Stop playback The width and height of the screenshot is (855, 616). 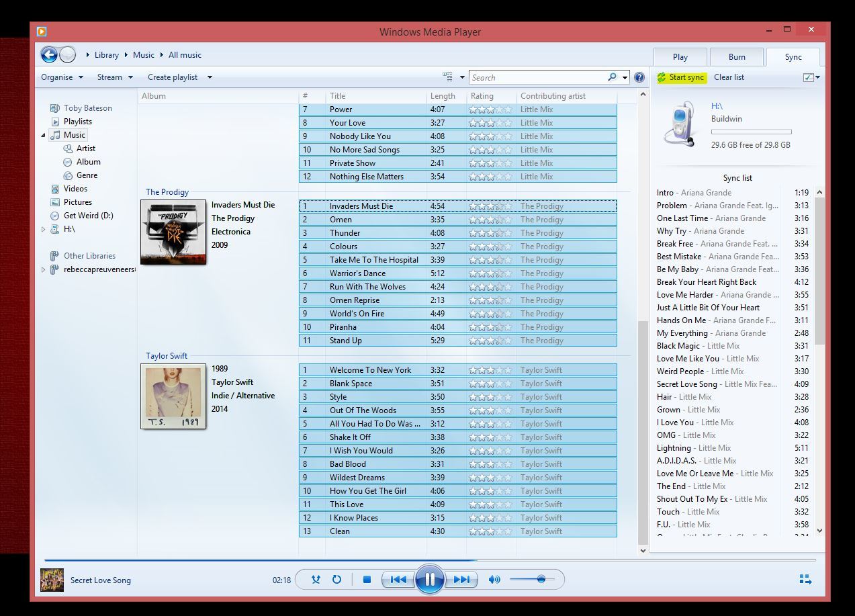tap(367, 579)
